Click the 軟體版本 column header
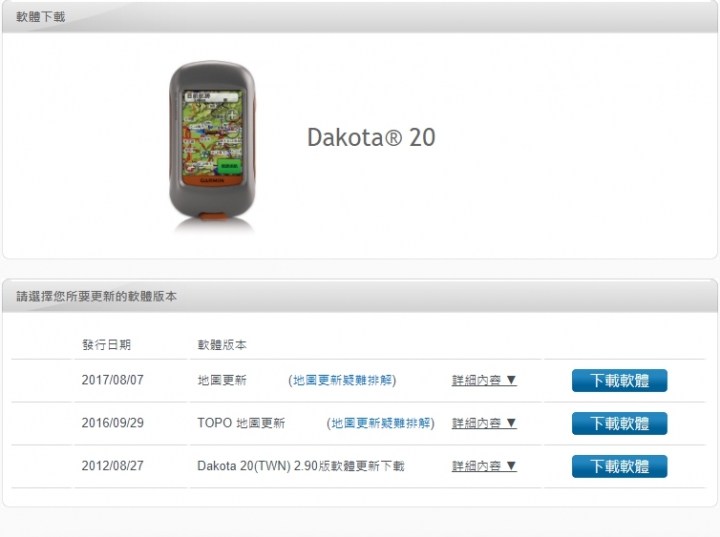Viewport: 720px width, 537px height. (x=222, y=345)
